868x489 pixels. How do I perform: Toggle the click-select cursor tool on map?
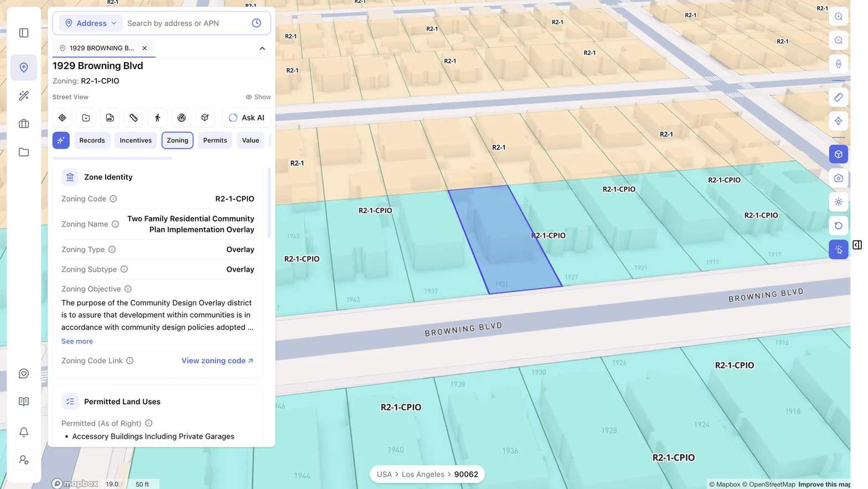coord(839,250)
